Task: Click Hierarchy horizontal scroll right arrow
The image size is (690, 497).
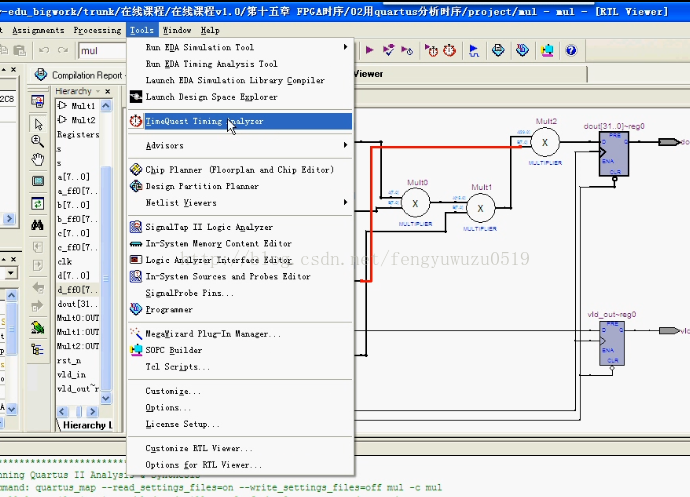Action: click(x=92, y=412)
